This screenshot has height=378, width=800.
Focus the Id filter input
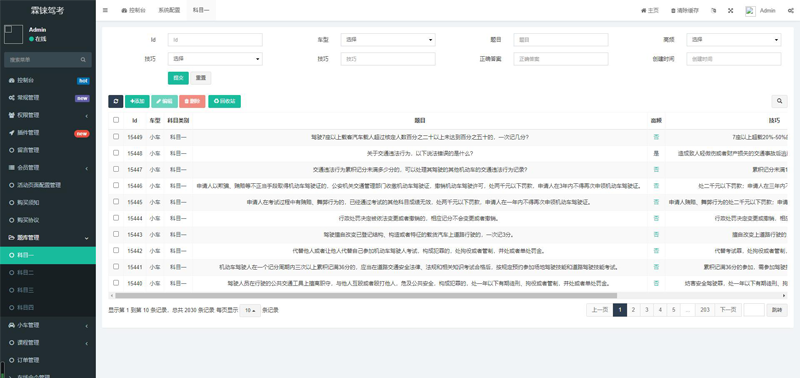click(x=215, y=40)
